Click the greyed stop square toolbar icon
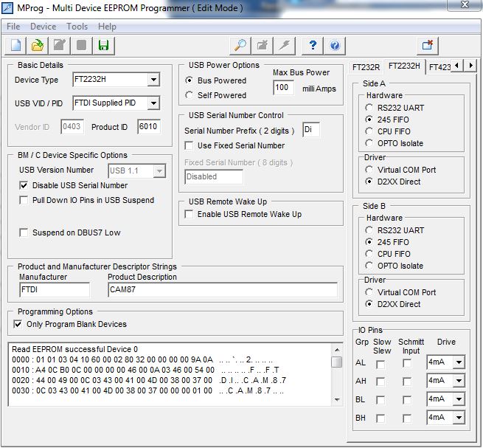Viewport: 483px width, 448px height. (81, 46)
